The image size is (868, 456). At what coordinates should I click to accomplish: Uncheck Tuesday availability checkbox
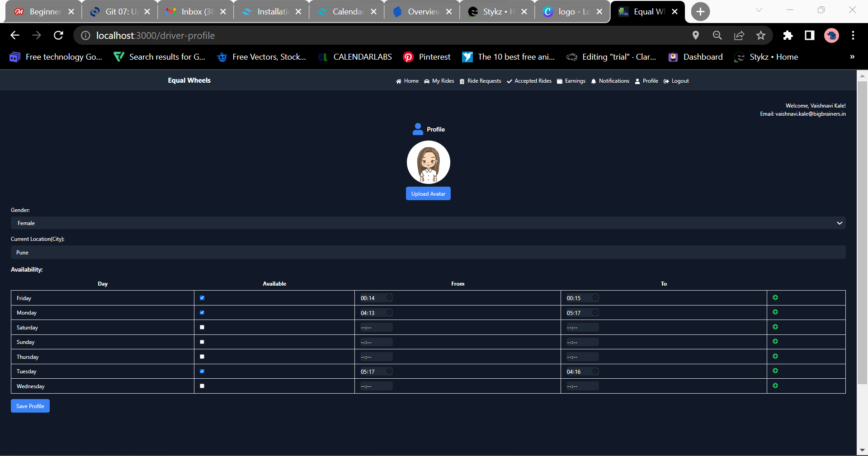[x=202, y=371]
